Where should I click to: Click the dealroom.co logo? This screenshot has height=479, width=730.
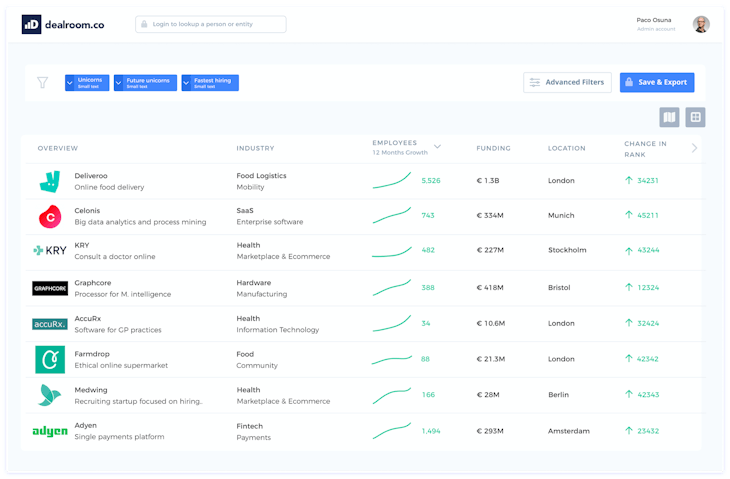[63, 25]
